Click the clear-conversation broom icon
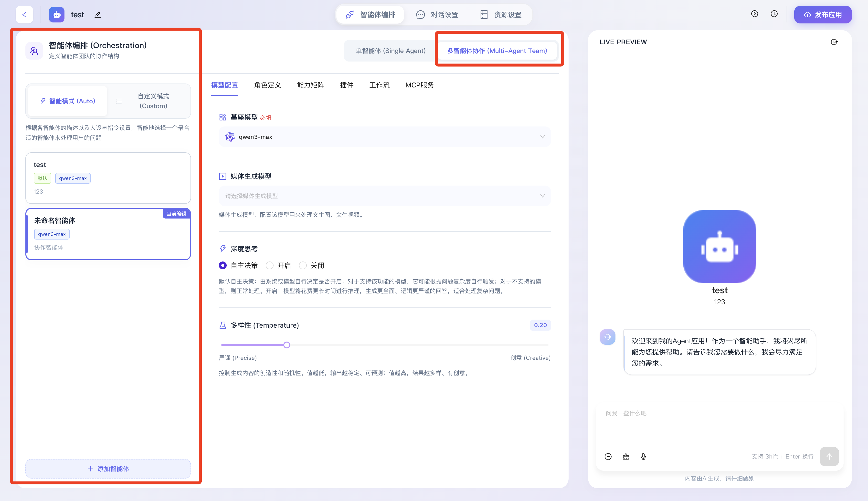868x501 pixels. [626, 456]
